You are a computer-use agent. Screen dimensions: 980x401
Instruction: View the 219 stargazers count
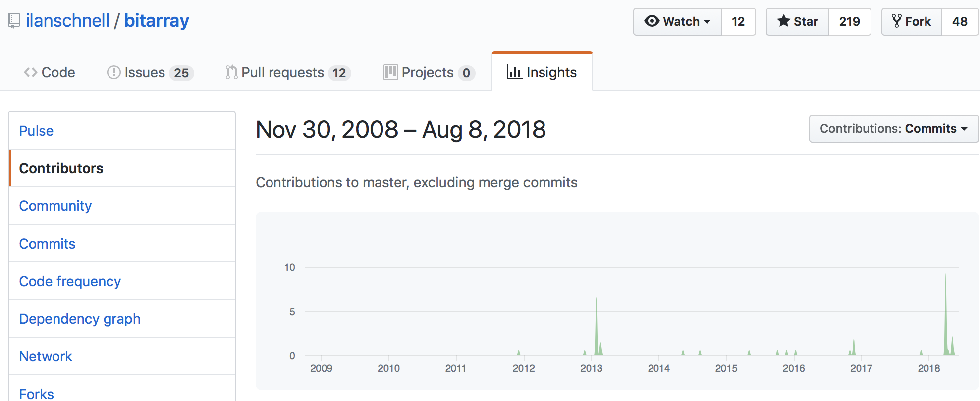click(850, 22)
